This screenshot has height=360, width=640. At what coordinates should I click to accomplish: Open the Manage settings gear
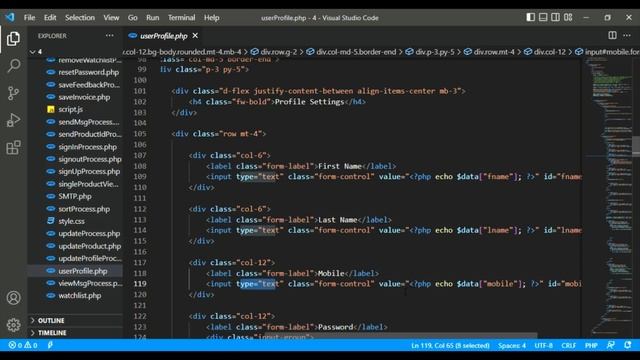coord(13,325)
